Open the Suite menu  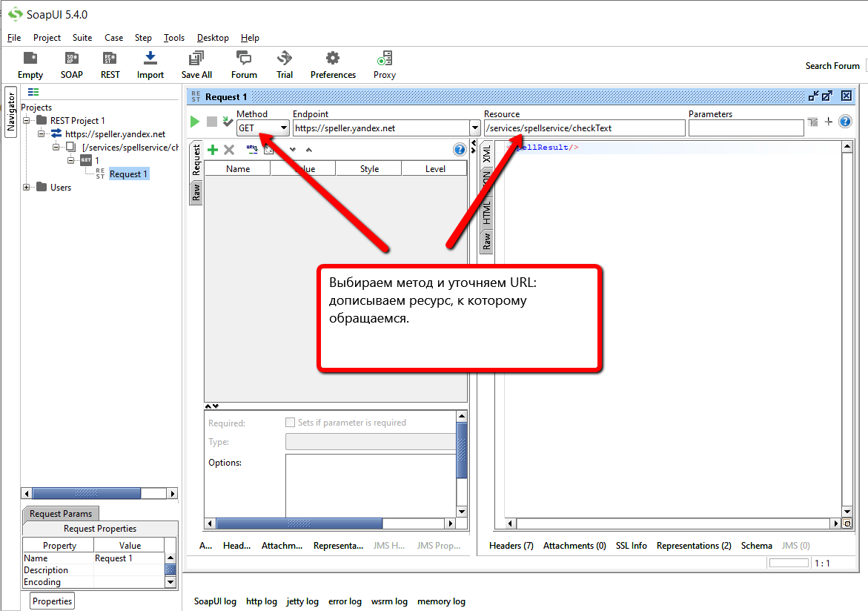(82, 38)
